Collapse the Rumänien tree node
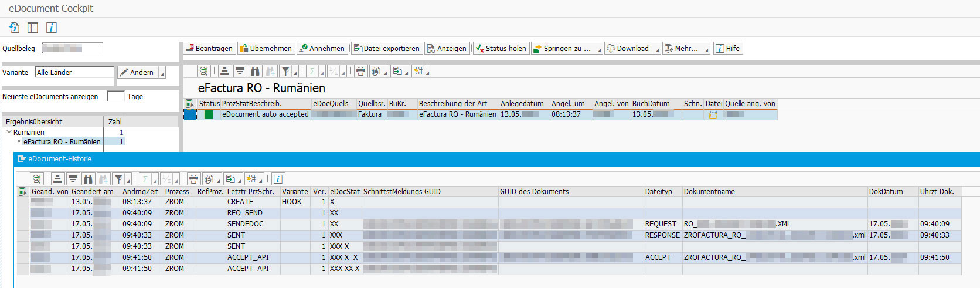980x288 pixels. [9, 133]
